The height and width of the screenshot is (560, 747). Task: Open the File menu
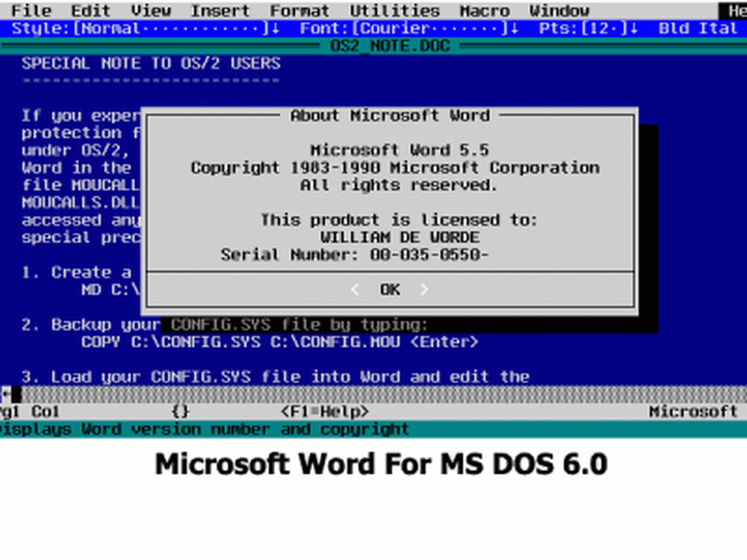click(32, 10)
